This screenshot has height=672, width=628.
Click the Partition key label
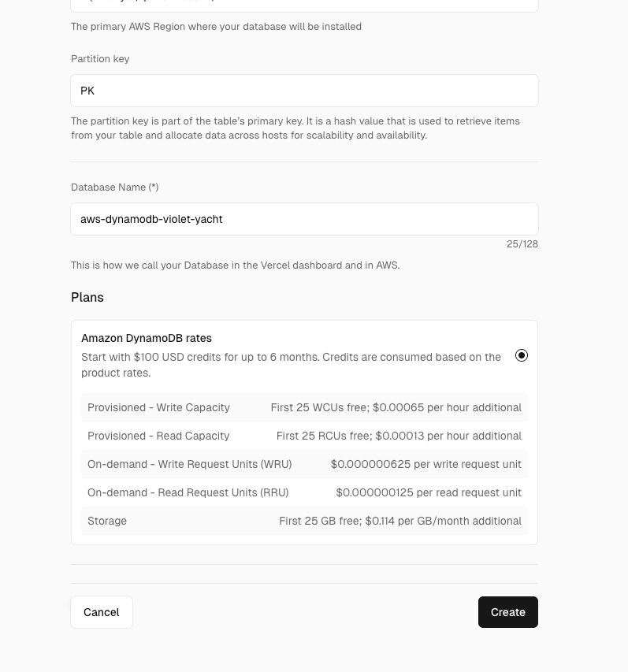pyautogui.click(x=100, y=59)
